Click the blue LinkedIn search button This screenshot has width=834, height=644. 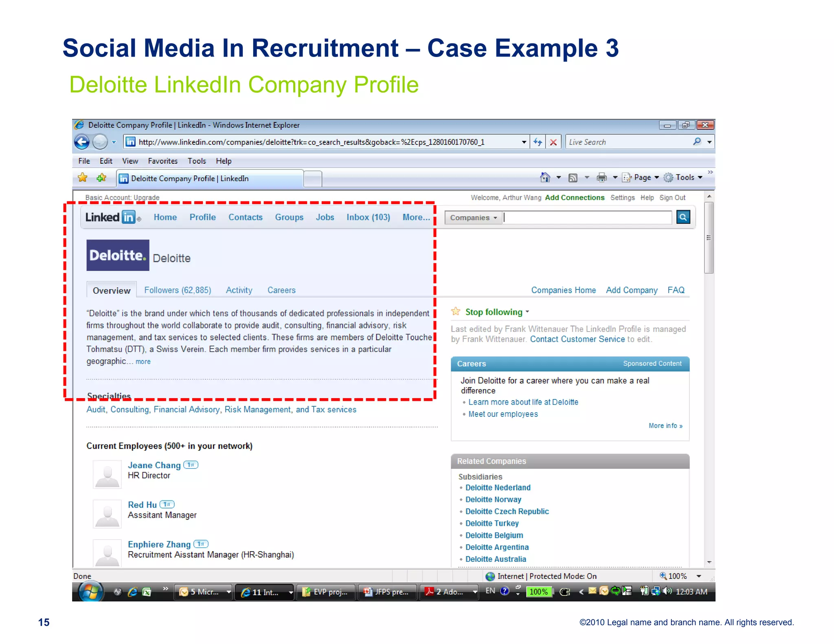683,217
